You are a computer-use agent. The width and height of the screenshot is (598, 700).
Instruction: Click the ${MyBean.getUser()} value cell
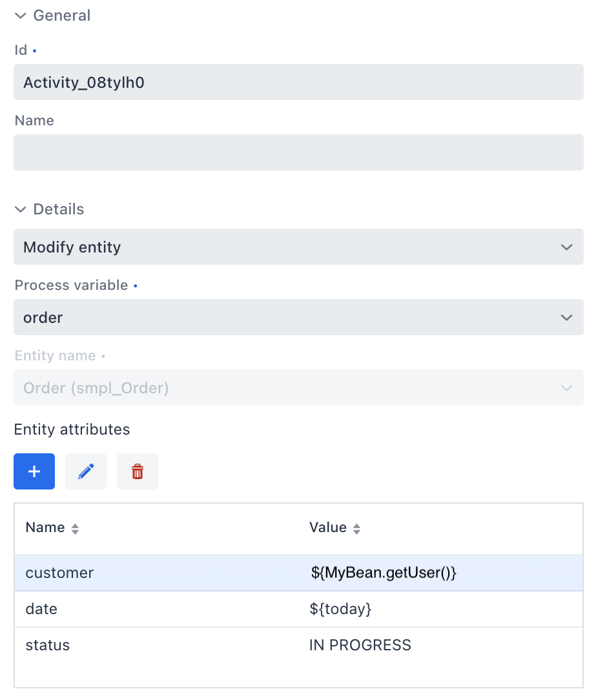tap(384, 572)
